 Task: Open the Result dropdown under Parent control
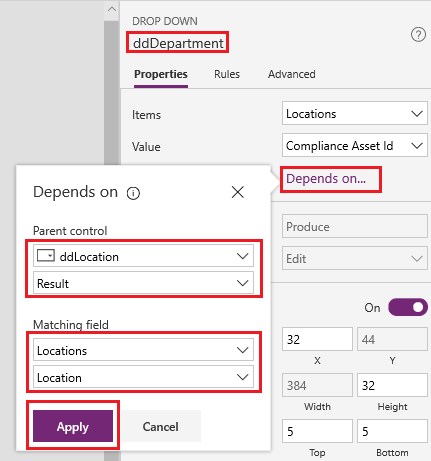click(x=143, y=283)
